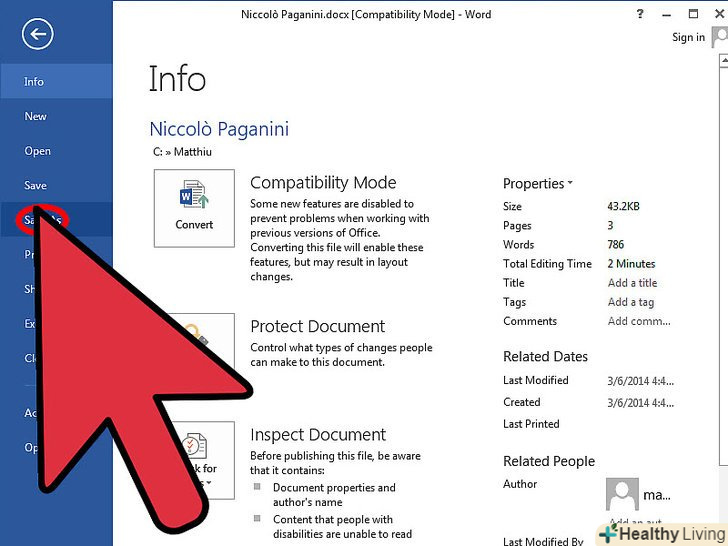Click the back arrow to return to document

click(x=38, y=34)
